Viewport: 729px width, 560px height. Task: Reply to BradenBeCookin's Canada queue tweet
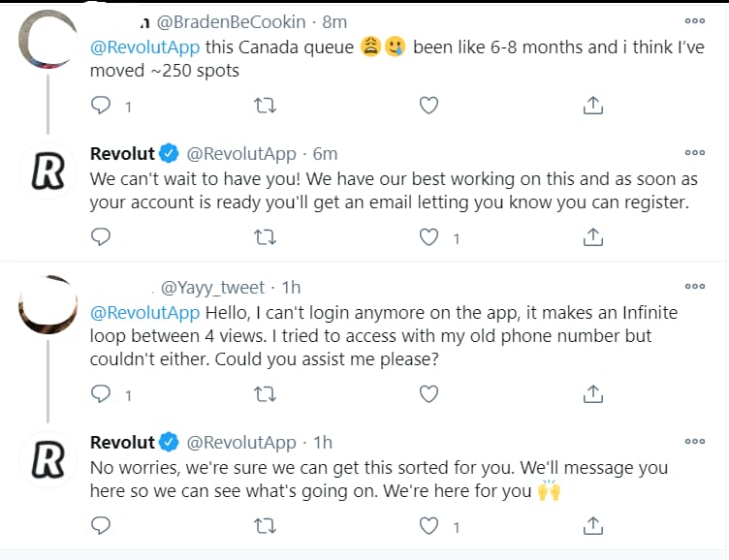(101, 106)
